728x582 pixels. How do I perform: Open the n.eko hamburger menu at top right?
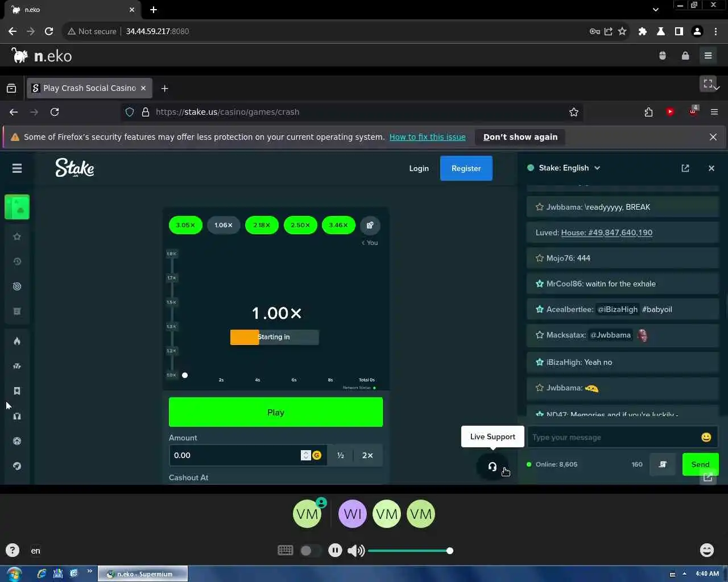[708, 56]
